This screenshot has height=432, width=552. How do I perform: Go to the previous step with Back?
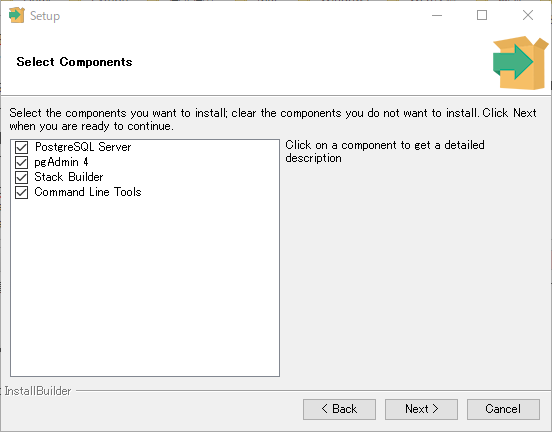339,409
